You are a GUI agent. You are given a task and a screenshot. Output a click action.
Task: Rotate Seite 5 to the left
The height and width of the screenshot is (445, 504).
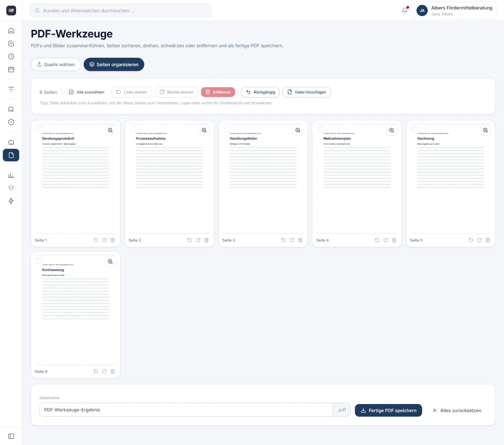pos(471,240)
